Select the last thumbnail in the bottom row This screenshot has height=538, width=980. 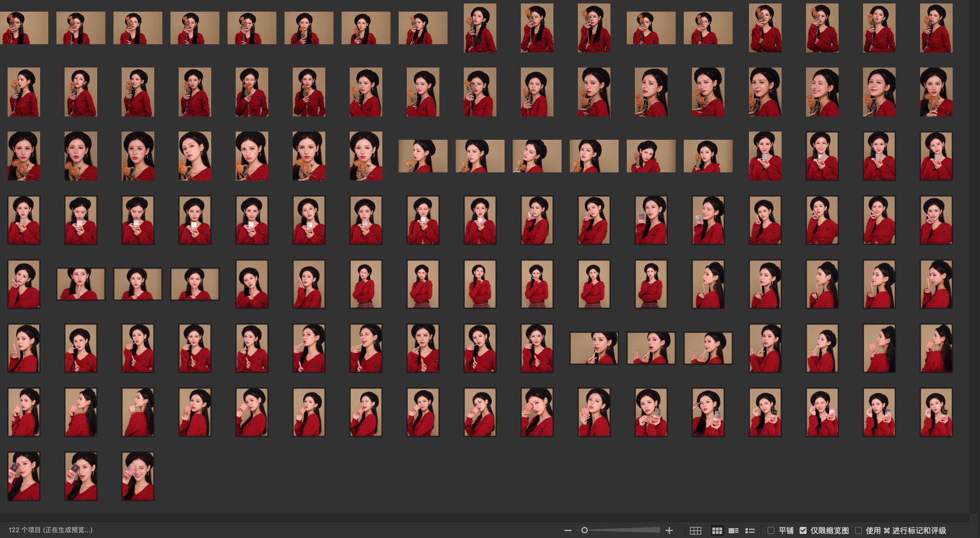(138, 476)
